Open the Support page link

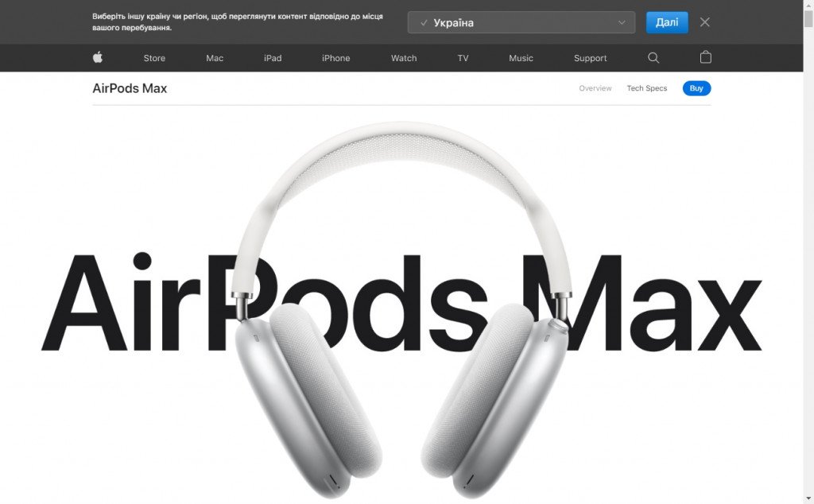[591, 58]
